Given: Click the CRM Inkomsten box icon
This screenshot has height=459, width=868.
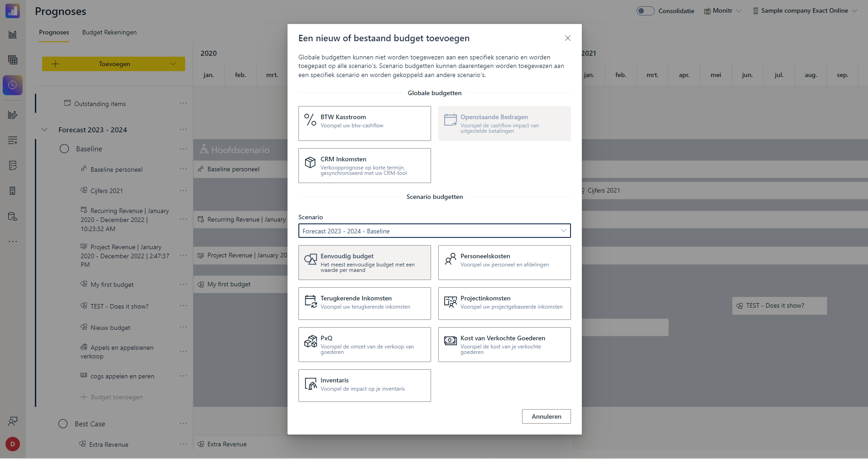Looking at the screenshot, I should 310,162.
